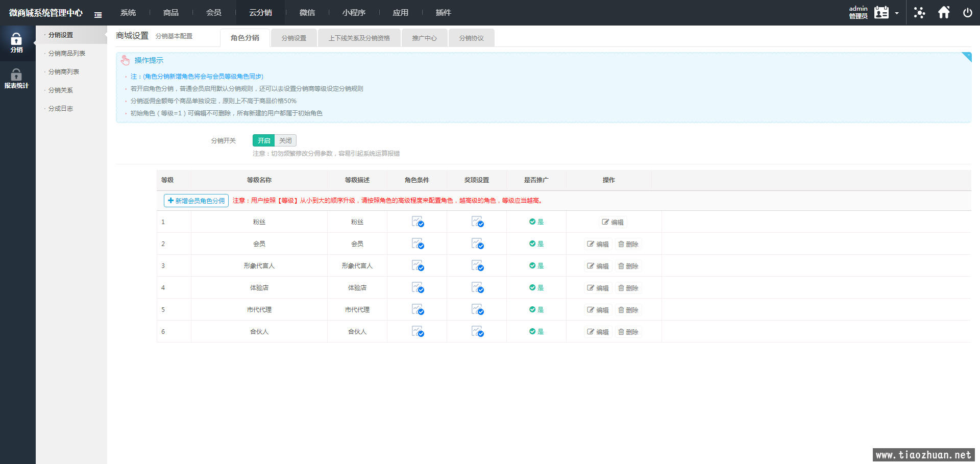The height and width of the screenshot is (464, 980).
Task: Open the 商品 top menu
Action: click(171, 13)
